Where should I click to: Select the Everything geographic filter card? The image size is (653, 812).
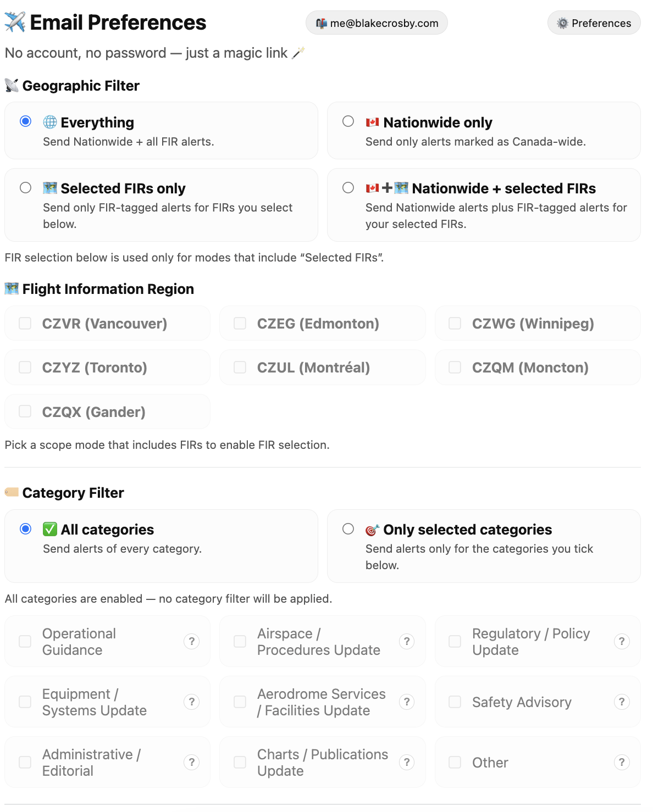[26, 121]
